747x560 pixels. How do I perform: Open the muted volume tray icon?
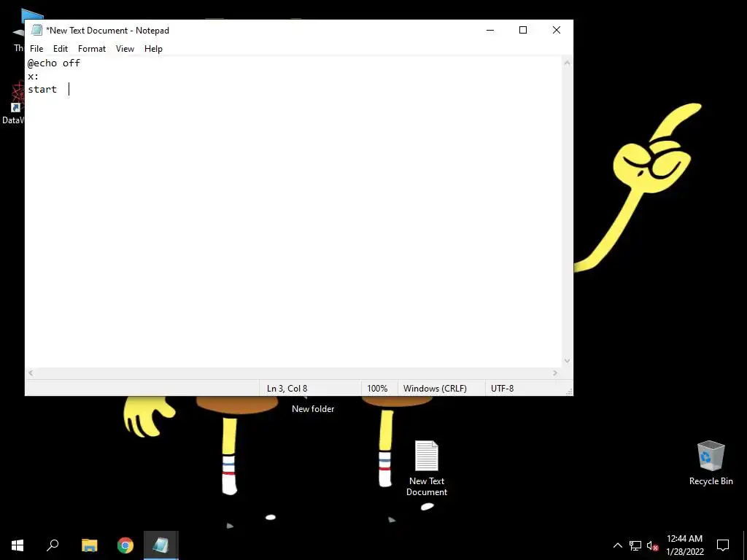point(652,545)
